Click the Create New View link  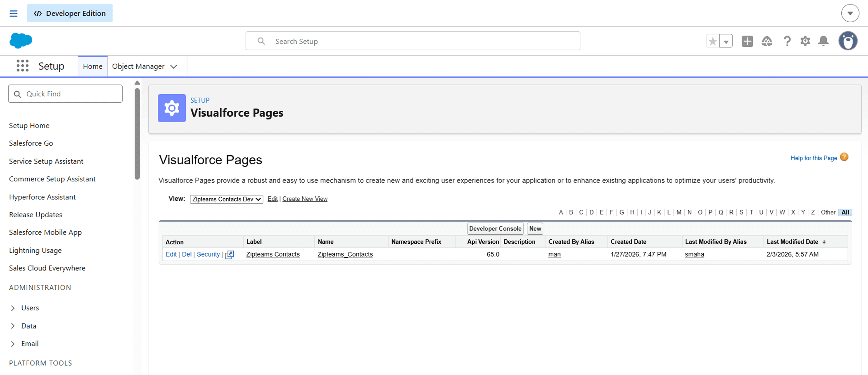[305, 199]
